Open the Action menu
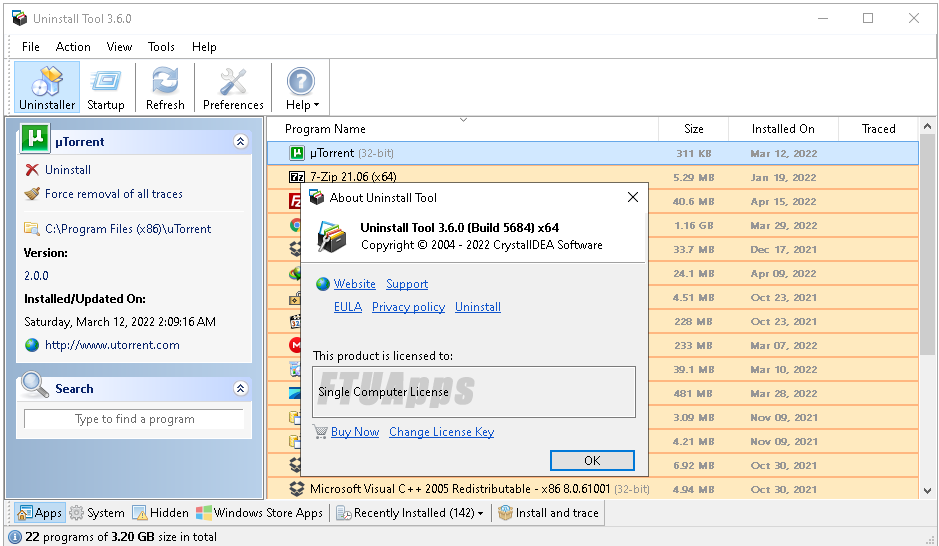939x546 pixels. (73, 47)
